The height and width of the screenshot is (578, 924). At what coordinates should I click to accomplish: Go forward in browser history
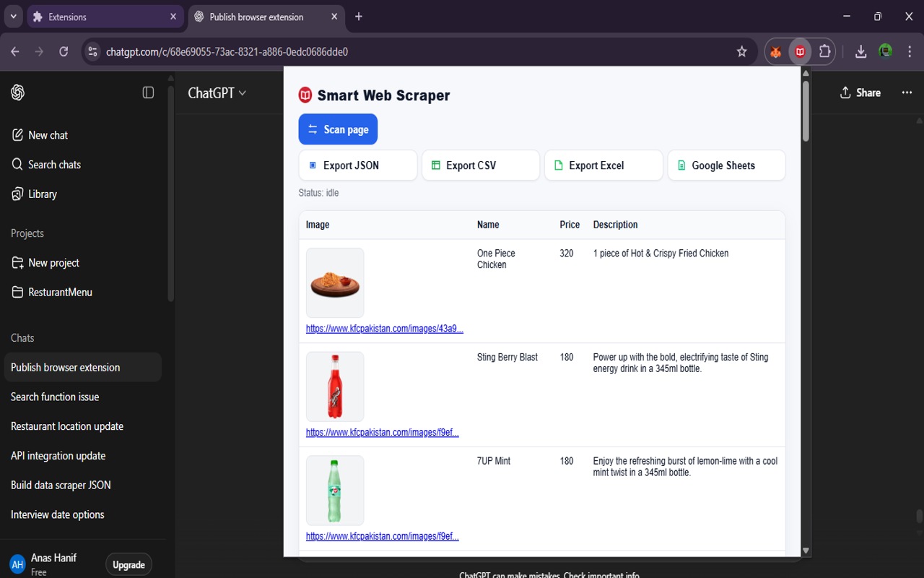[x=39, y=51]
